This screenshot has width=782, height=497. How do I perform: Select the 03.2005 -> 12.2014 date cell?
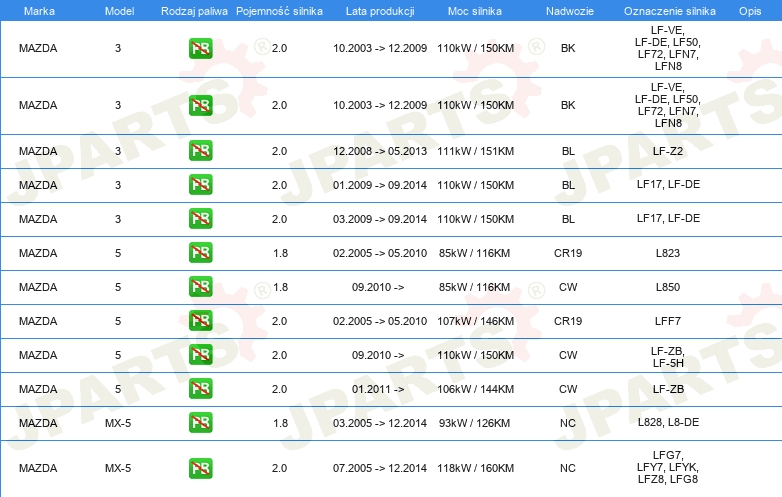tap(380, 423)
